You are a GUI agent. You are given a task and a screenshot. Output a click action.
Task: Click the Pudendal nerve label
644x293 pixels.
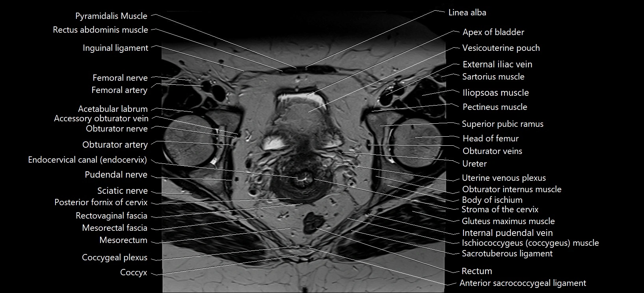[116, 175]
